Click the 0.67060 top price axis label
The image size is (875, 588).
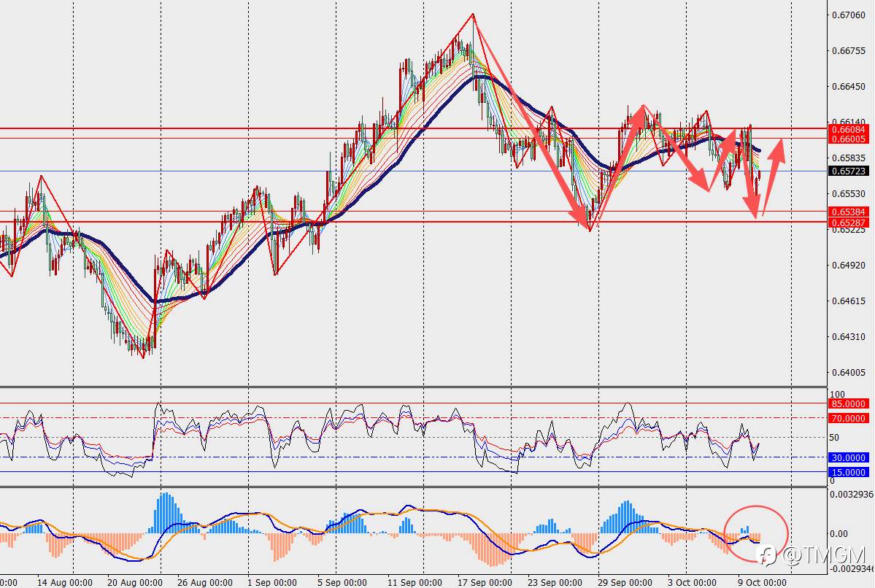pos(848,15)
